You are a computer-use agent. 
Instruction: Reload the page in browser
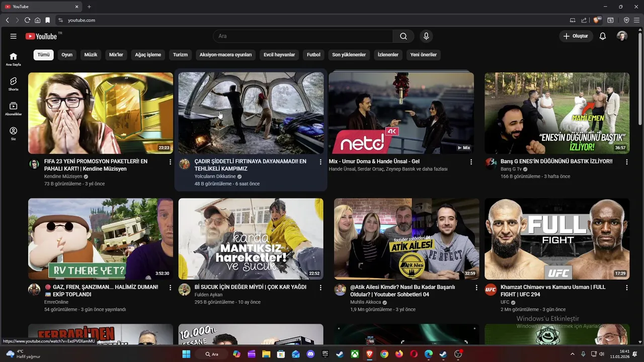pyautogui.click(x=27, y=20)
